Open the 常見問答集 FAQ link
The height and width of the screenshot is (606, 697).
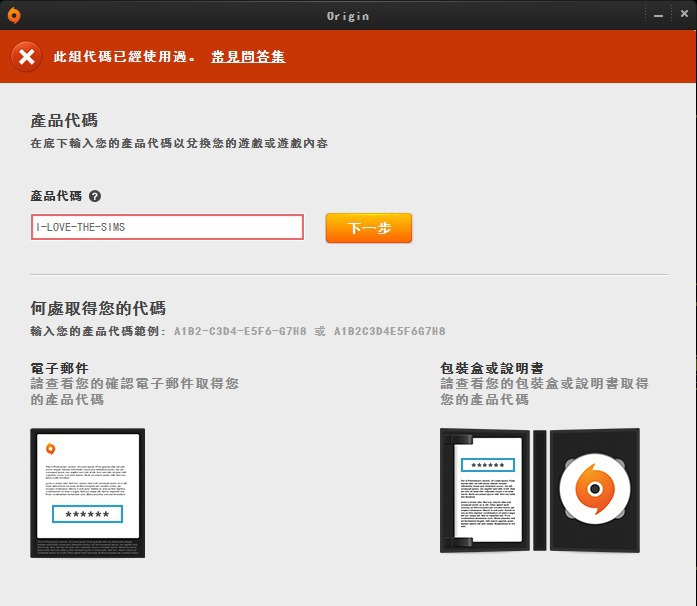(248, 56)
